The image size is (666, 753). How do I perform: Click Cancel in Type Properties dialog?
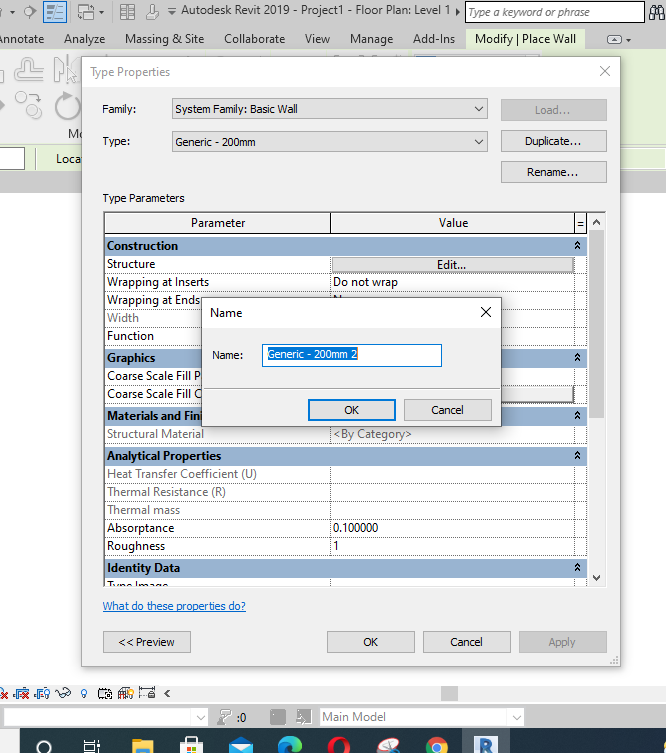coord(466,642)
